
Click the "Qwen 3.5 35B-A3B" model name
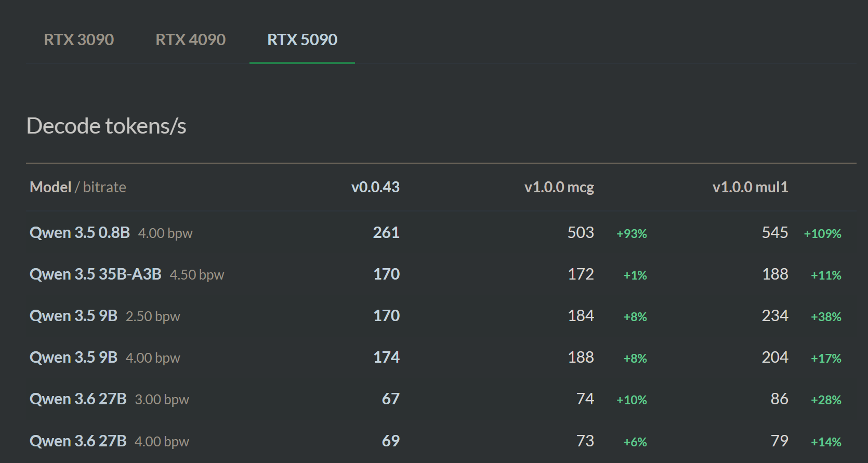[96, 274]
